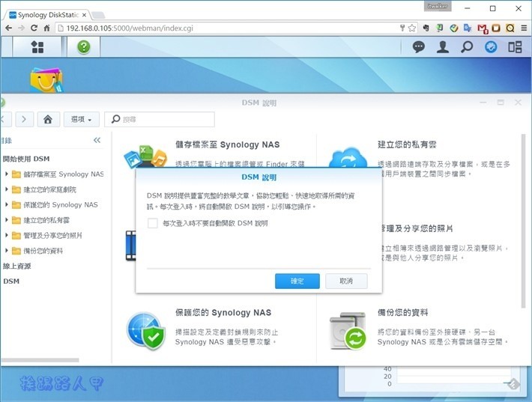
Task: Click the help search input field
Action: click(x=160, y=119)
